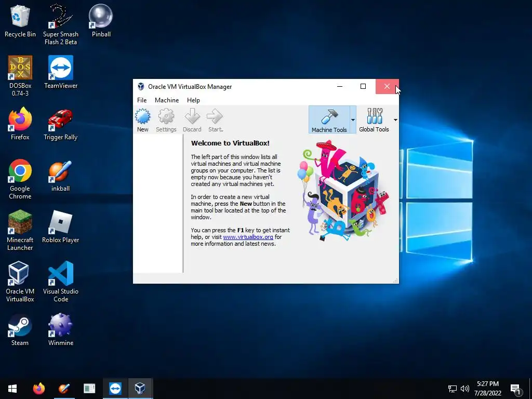Close the VirtualBox Manager window
Image resolution: width=532 pixels, height=399 pixels.
coord(387,87)
